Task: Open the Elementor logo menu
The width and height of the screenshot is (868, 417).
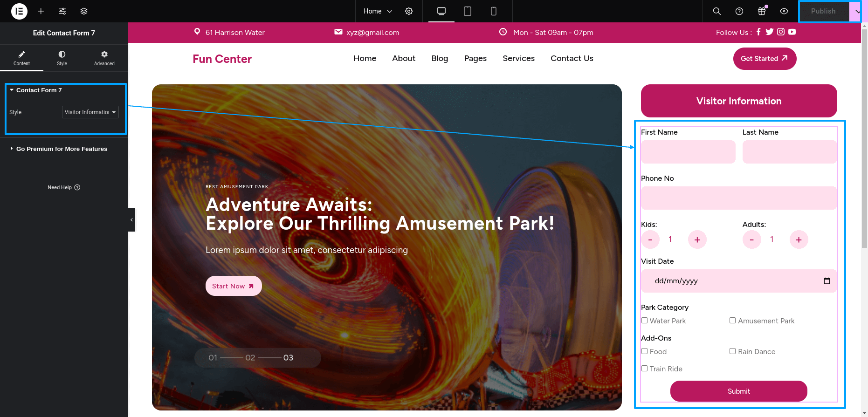Action: [x=19, y=11]
